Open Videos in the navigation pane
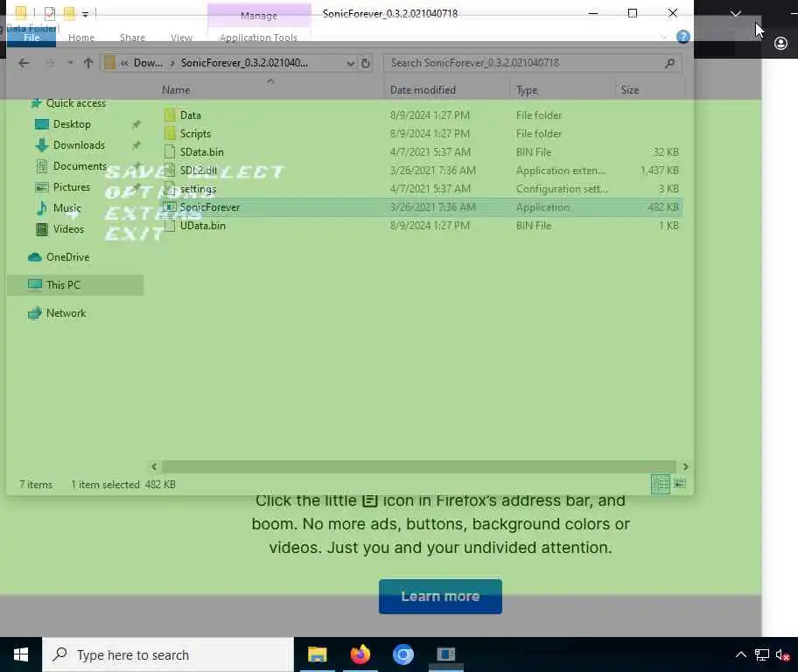This screenshot has width=798, height=672. click(68, 229)
